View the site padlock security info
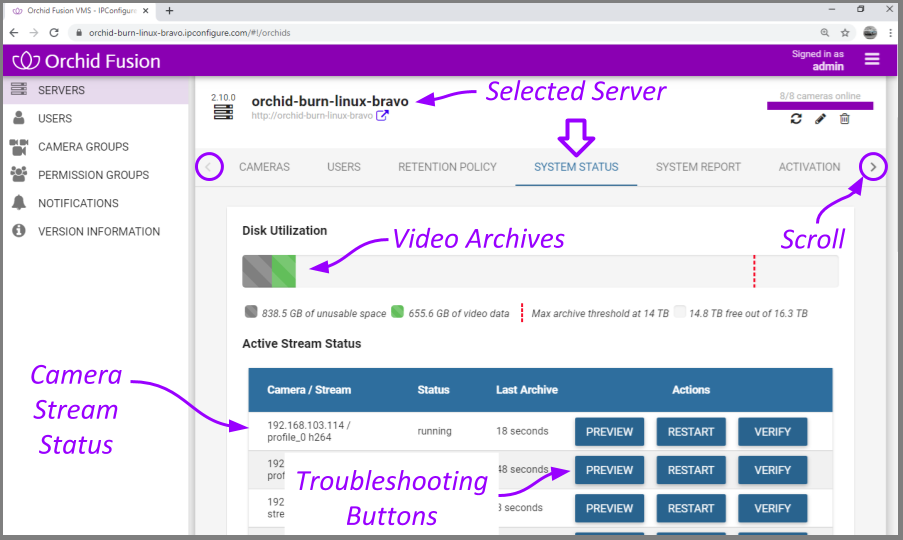Image resolution: width=903 pixels, height=540 pixels. tap(79, 33)
